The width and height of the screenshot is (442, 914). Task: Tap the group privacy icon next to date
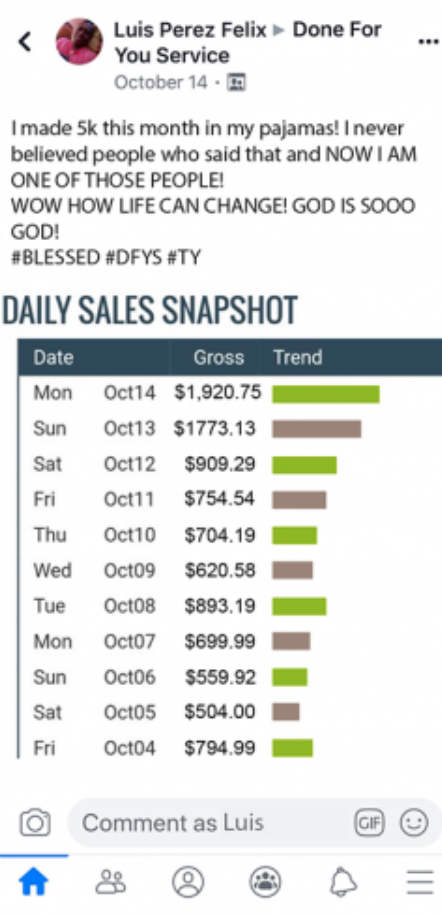coord(236,83)
